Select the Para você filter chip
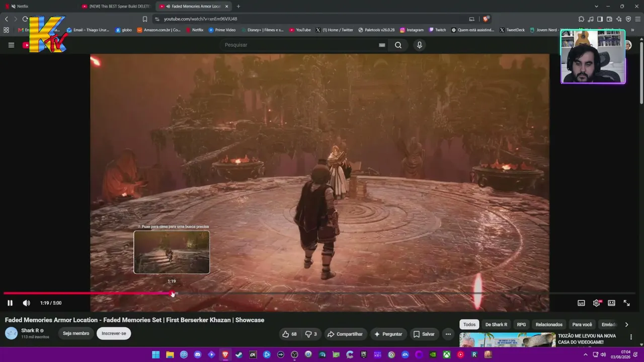Image resolution: width=644 pixels, height=362 pixels. click(582, 325)
